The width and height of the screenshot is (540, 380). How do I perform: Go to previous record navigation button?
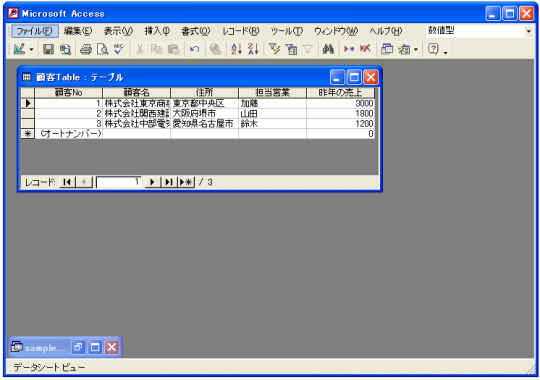pyautogui.click(x=84, y=182)
